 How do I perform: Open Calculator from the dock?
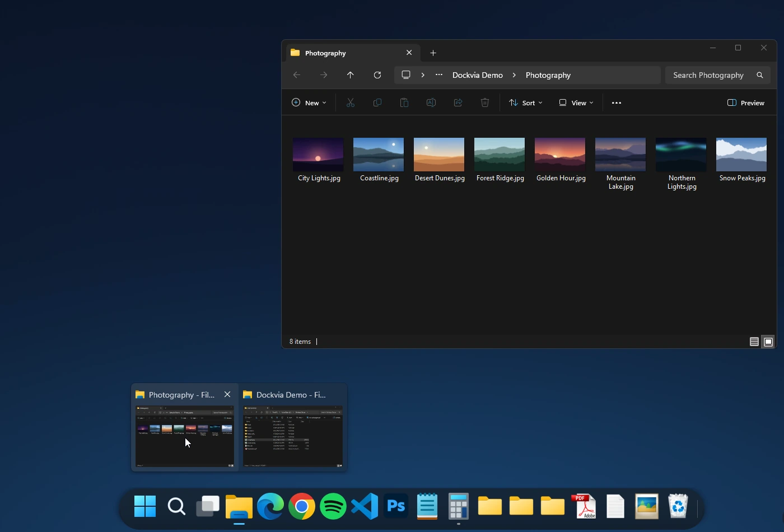coord(459,506)
